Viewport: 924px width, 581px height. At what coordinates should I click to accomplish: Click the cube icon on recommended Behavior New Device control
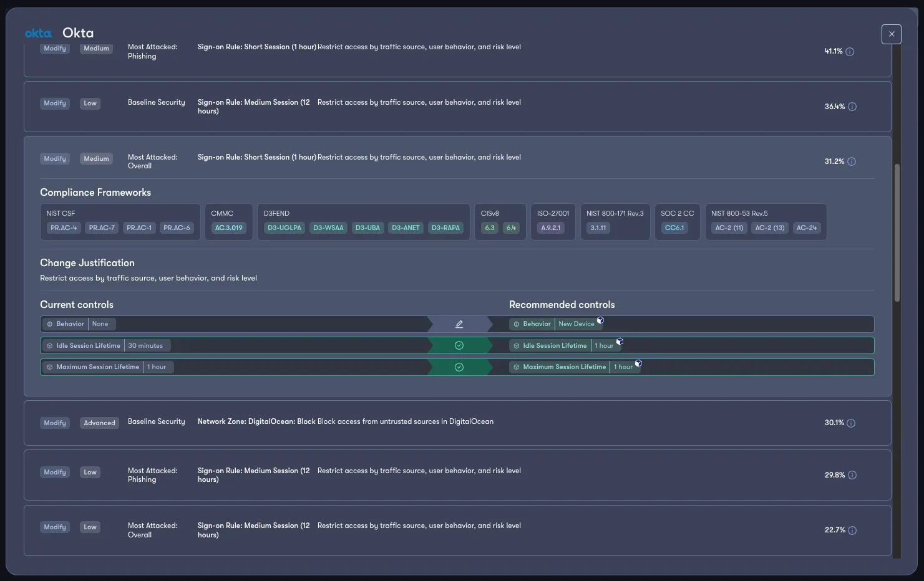pyautogui.click(x=600, y=320)
